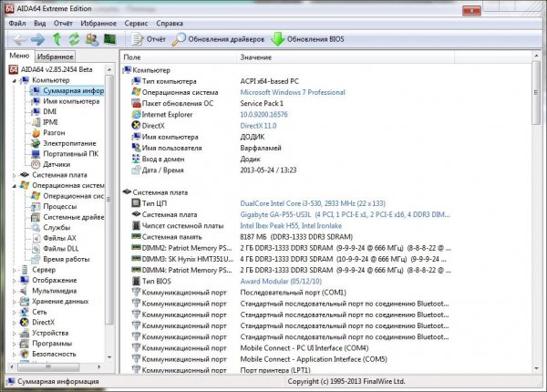Expand the Хранение данных tree node
The width and height of the screenshot is (547, 392).
pos(15,302)
